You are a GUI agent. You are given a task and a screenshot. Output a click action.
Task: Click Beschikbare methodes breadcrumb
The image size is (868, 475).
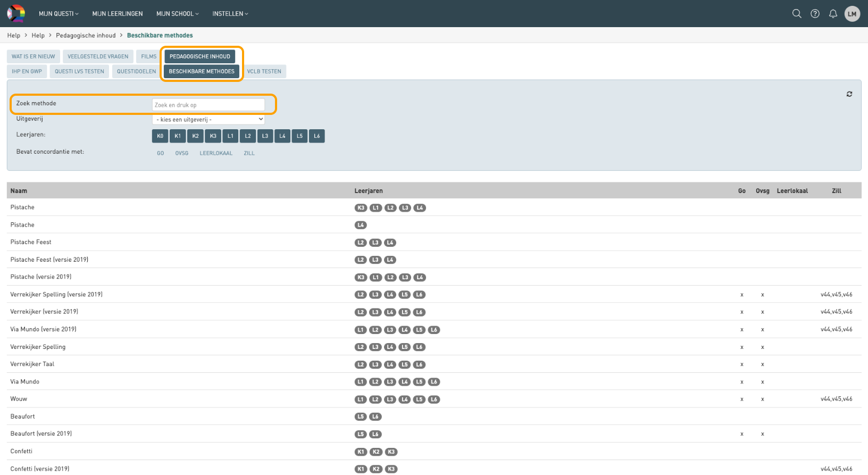[160, 36]
